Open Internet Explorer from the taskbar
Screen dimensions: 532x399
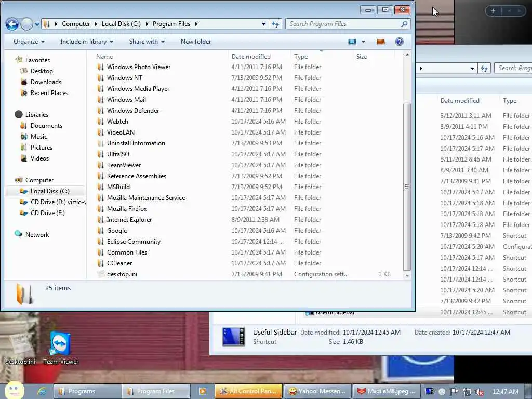42,391
